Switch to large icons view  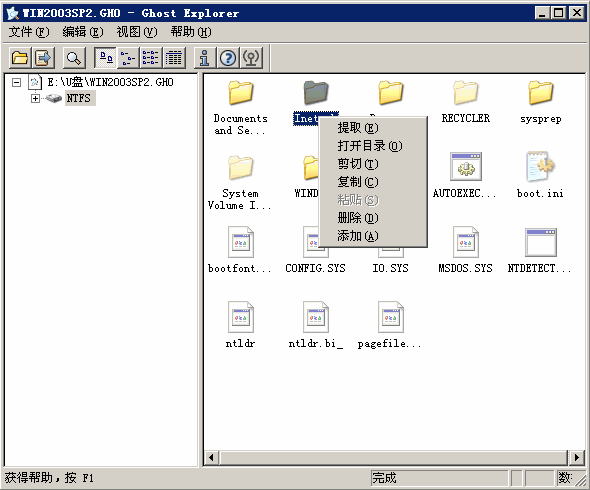click(105, 58)
